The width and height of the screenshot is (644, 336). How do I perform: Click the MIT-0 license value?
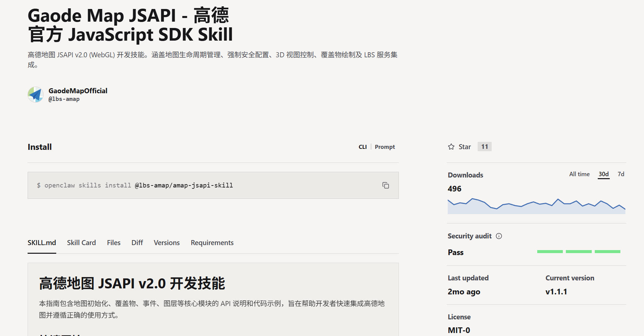[459, 330]
